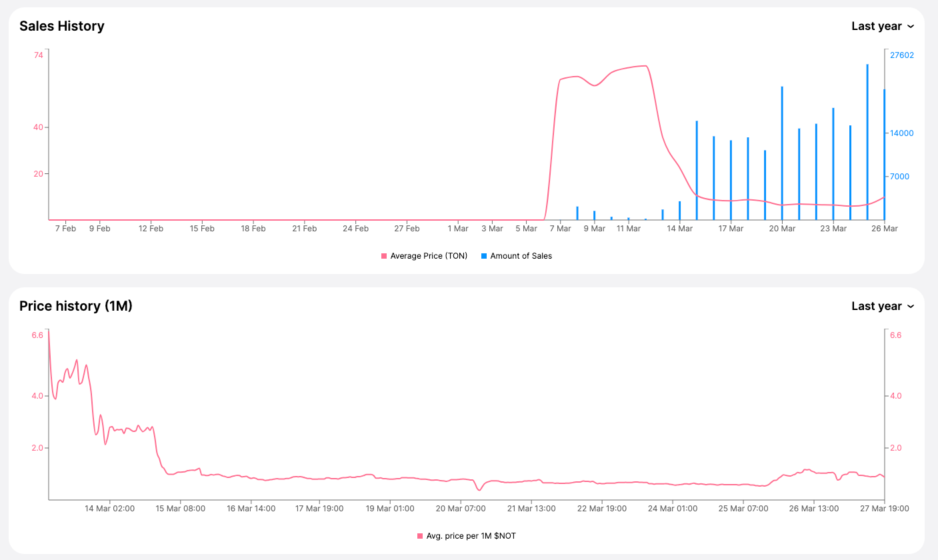Click the chevron arrow in Sales History header
This screenshot has height=560, width=938.
pyautogui.click(x=910, y=27)
